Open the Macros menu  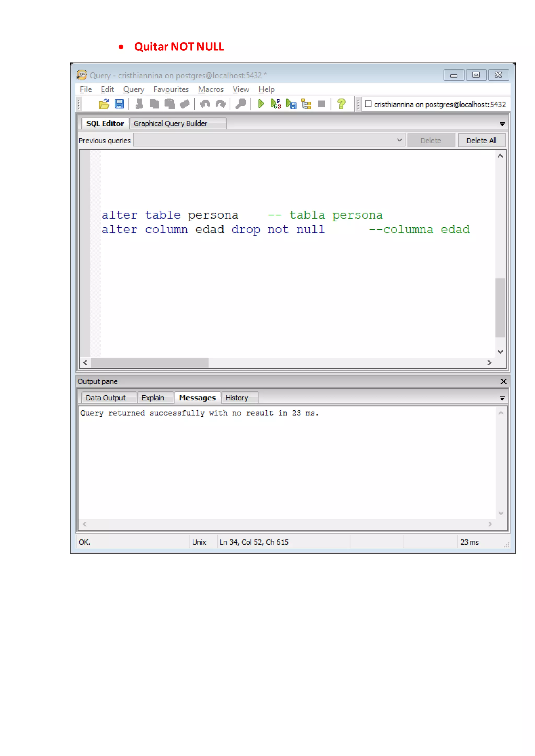coord(211,89)
